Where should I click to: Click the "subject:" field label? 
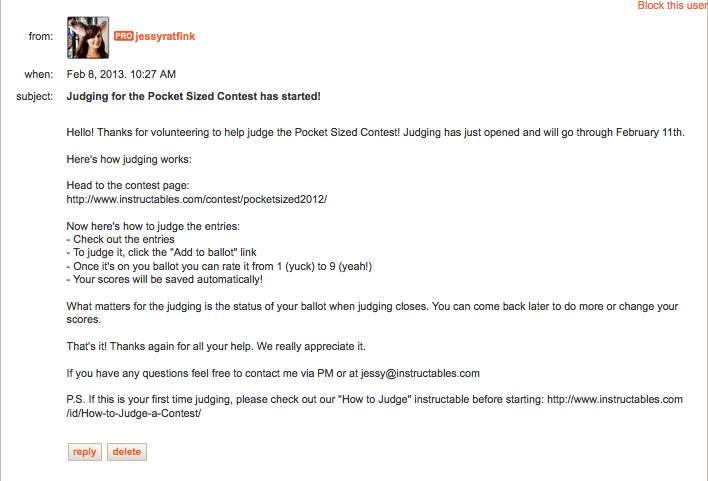[x=35, y=97]
